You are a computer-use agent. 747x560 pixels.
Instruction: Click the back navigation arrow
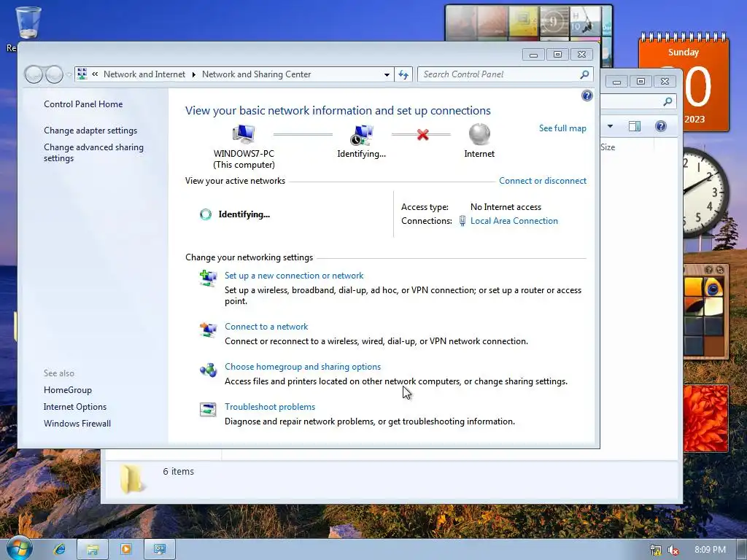(x=34, y=74)
